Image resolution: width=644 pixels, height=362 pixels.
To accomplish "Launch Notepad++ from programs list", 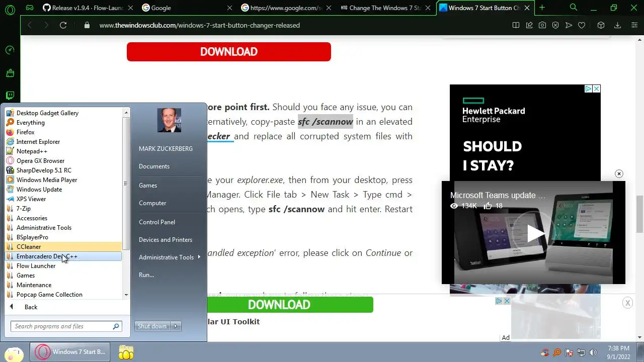I will click(63, 151).
